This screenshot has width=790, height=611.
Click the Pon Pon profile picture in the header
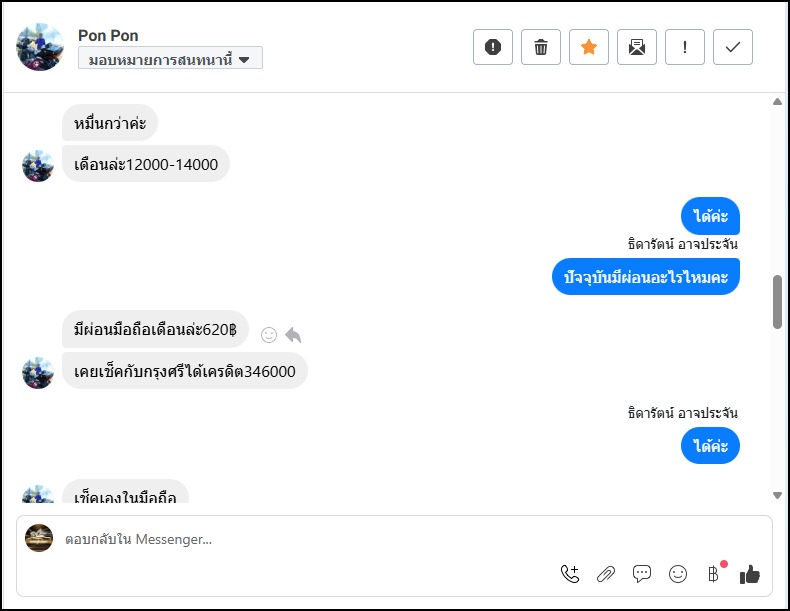(x=40, y=47)
